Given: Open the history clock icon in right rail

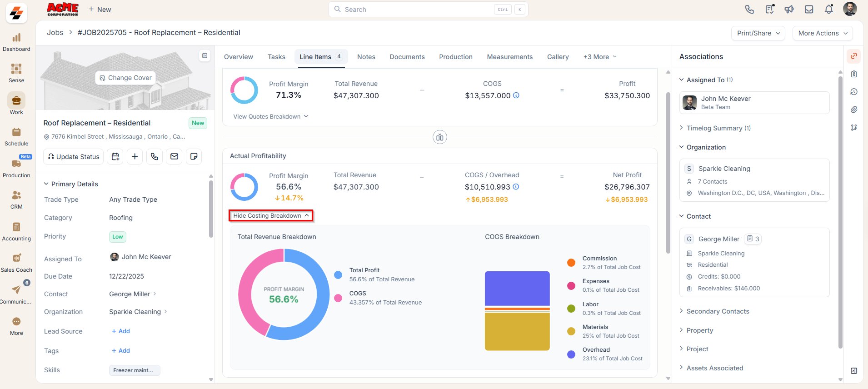Looking at the screenshot, I should [854, 92].
